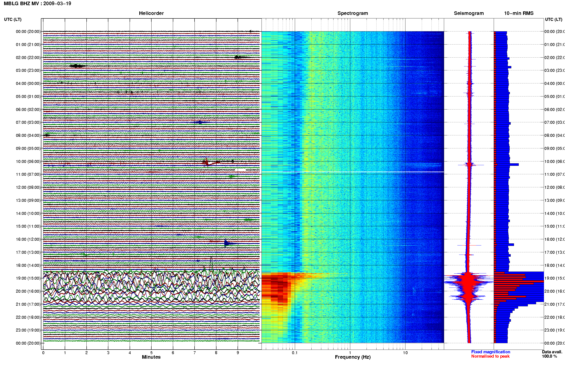
Task: Click the plot title 'MBLG BHZ MV : 2009-03-19'
Action: point(37,3)
